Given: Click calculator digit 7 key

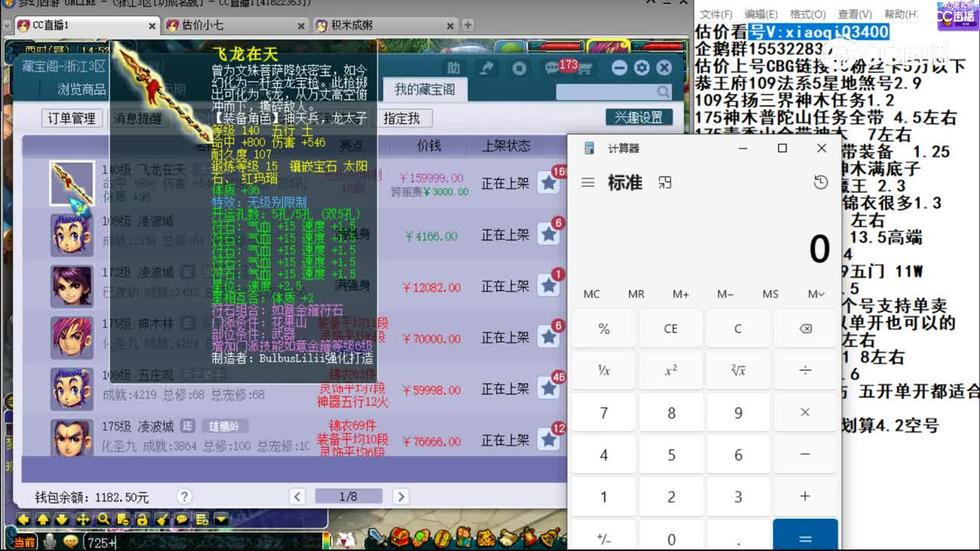Looking at the screenshot, I should coord(603,412).
